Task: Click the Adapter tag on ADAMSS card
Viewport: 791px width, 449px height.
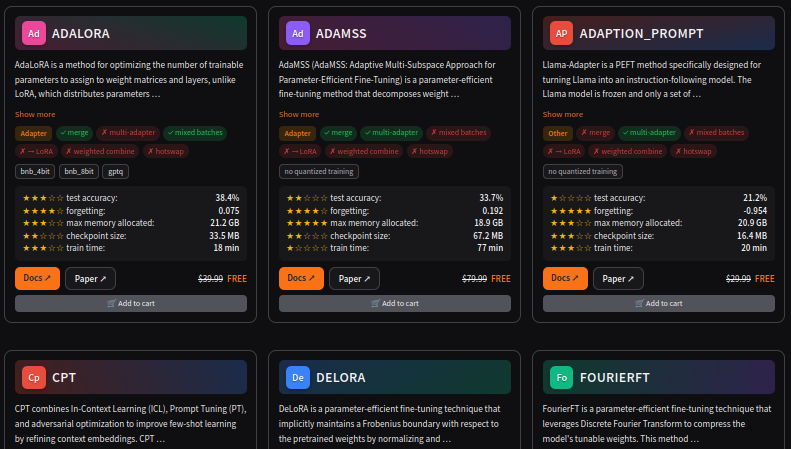Action: click(297, 133)
